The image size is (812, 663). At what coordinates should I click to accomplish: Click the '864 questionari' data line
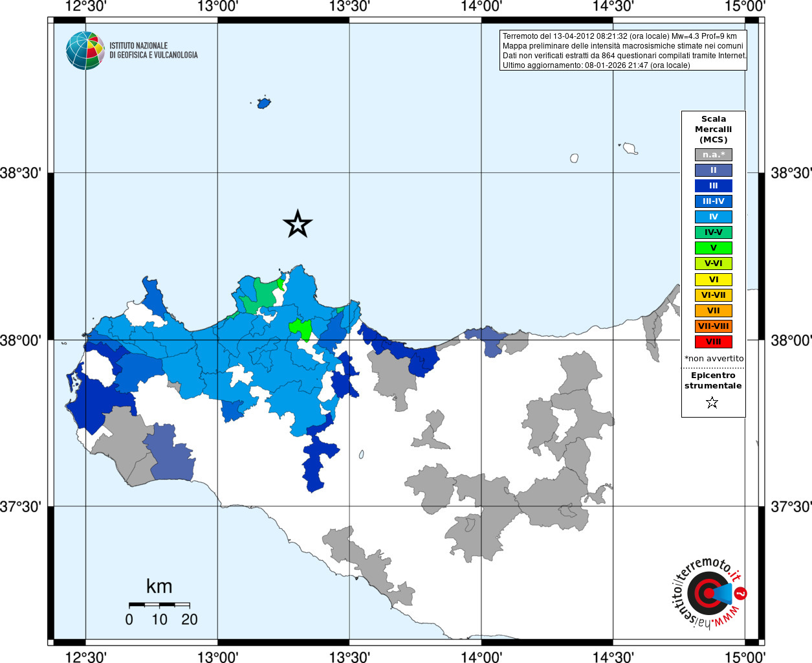pyautogui.click(x=624, y=56)
